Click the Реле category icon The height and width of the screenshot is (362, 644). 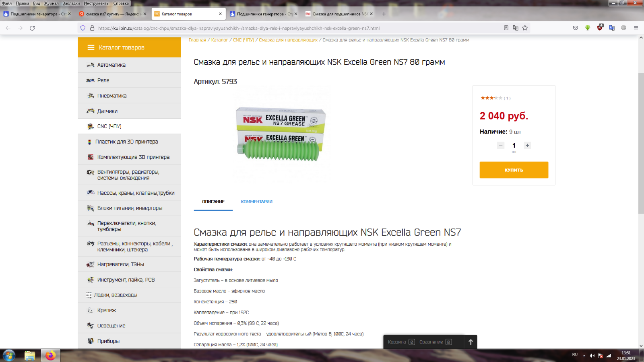point(91,80)
